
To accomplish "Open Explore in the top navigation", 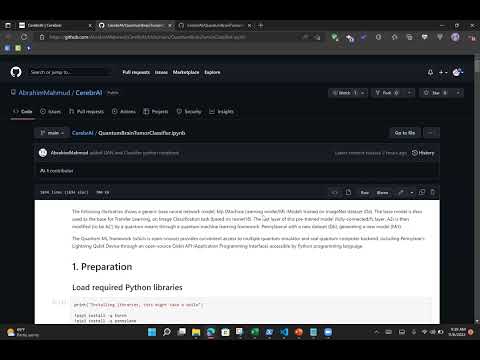I will [212, 72].
